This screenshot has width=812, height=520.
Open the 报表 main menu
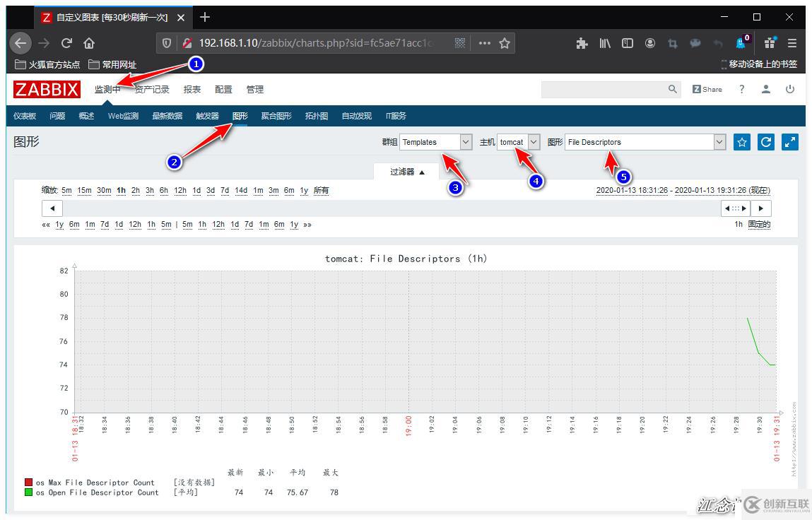pos(192,89)
